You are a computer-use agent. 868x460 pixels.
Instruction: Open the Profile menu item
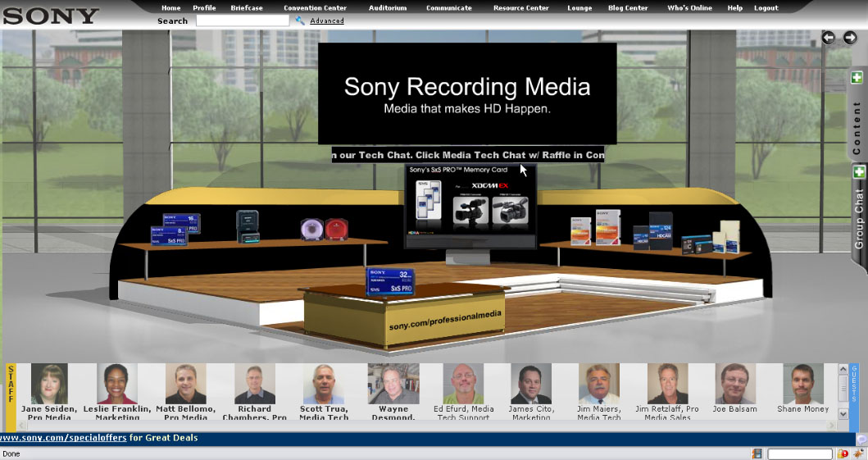(204, 7)
